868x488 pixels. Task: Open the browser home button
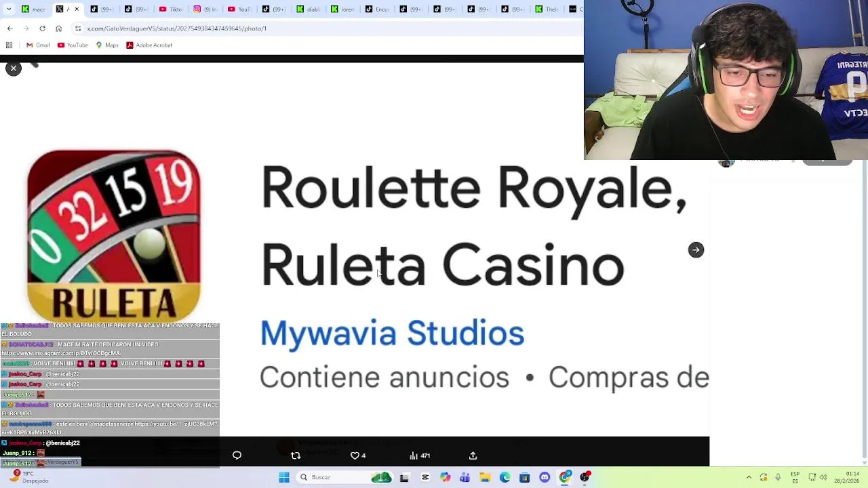tap(58, 28)
